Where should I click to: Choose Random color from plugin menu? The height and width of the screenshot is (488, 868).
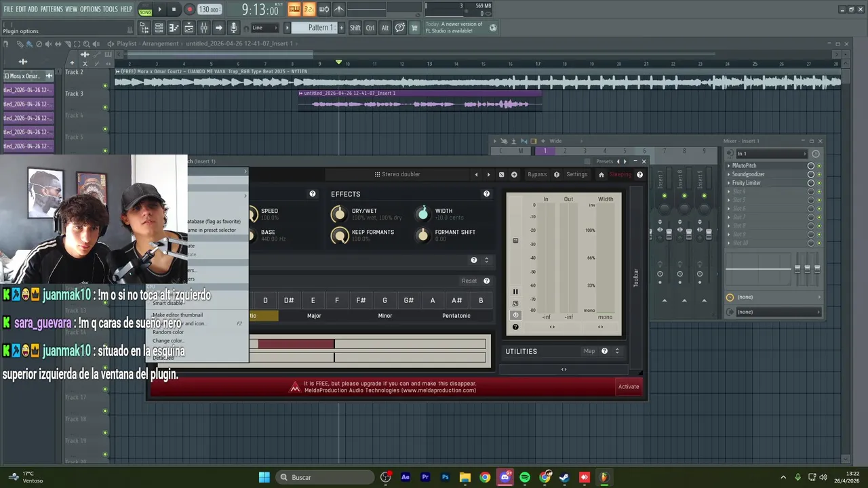(168, 332)
